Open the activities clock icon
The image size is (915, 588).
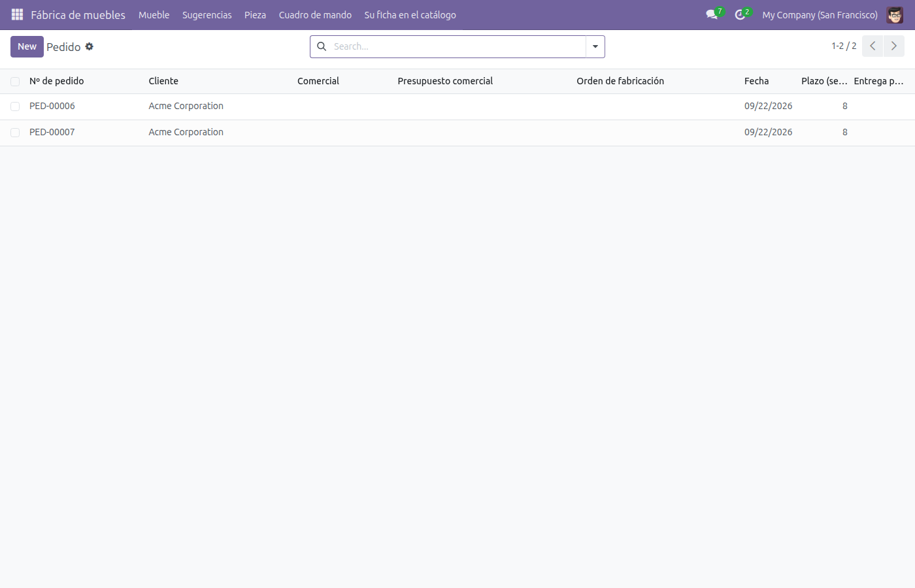(740, 14)
